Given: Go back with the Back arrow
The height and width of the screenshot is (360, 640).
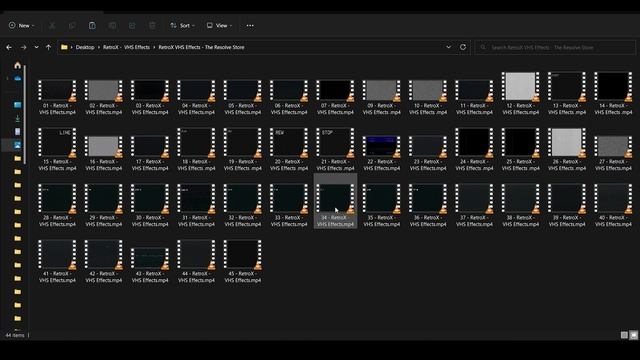Looking at the screenshot, I should coord(9,47).
